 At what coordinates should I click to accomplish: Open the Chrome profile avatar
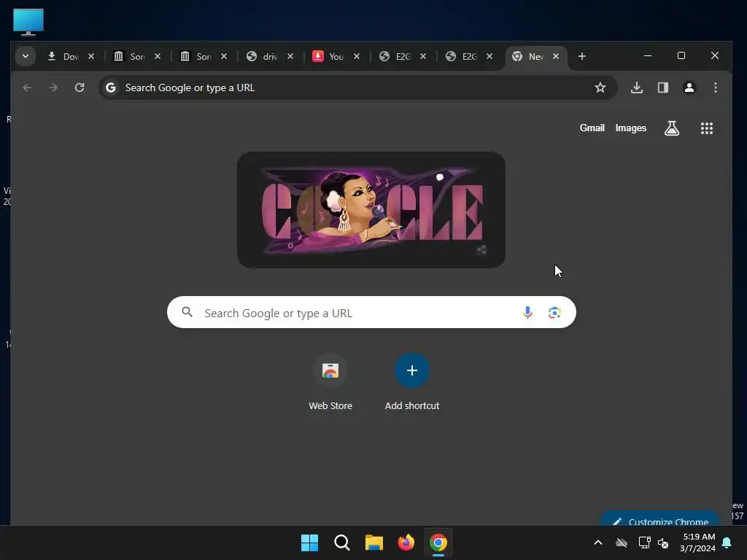tap(689, 87)
